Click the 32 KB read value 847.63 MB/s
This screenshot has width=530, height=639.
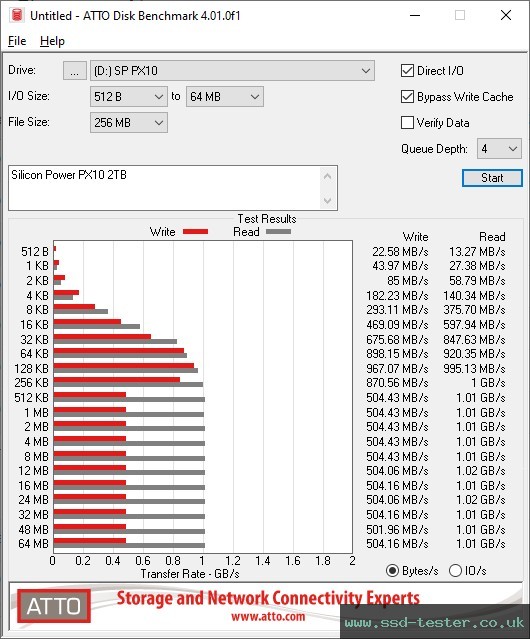[474, 339]
